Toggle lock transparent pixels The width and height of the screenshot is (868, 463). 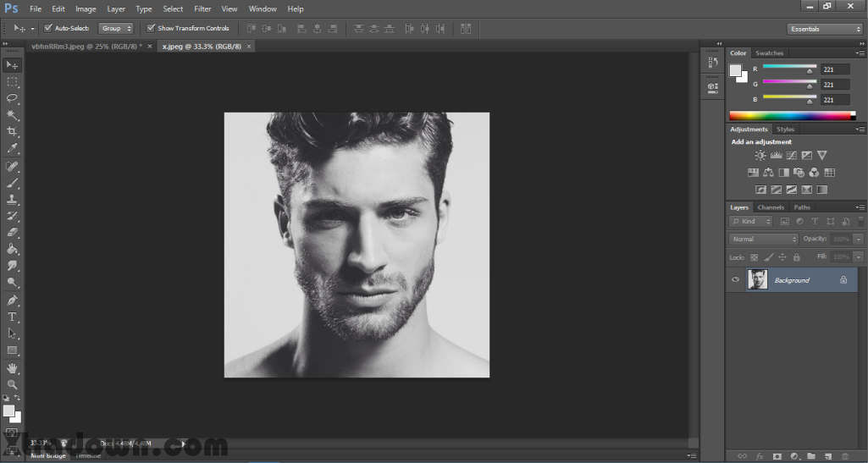754,257
